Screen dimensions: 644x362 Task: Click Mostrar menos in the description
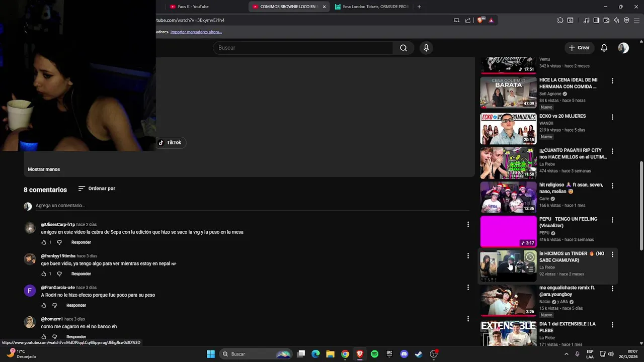(44, 169)
